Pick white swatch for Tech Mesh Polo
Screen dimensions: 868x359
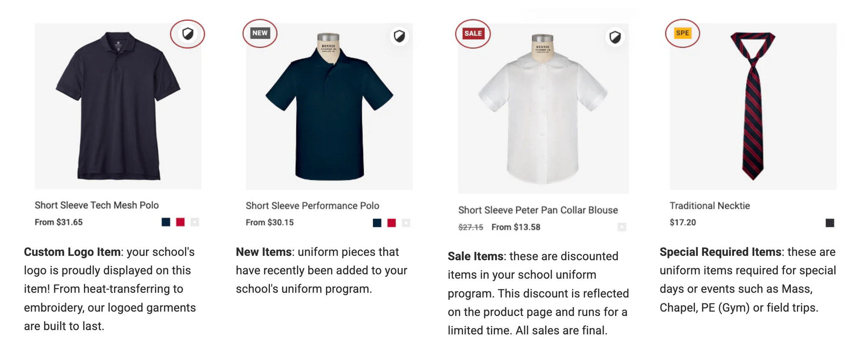(195, 222)
